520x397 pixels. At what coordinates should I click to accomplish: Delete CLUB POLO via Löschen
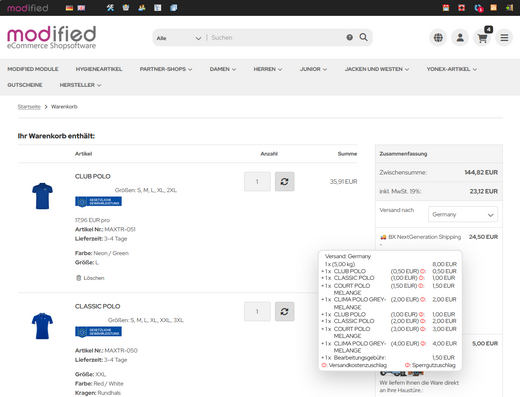[90, 278]
